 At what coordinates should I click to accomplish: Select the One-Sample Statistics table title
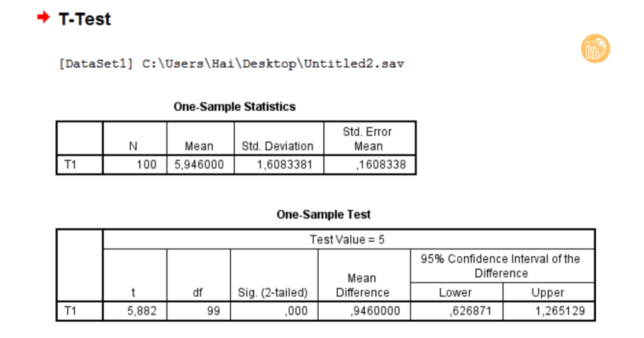point(235,107)
